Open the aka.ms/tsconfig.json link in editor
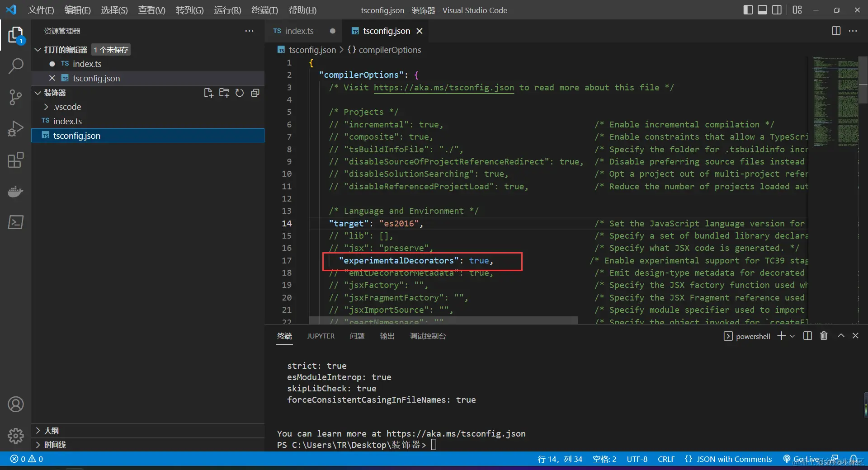 [443, 87]
